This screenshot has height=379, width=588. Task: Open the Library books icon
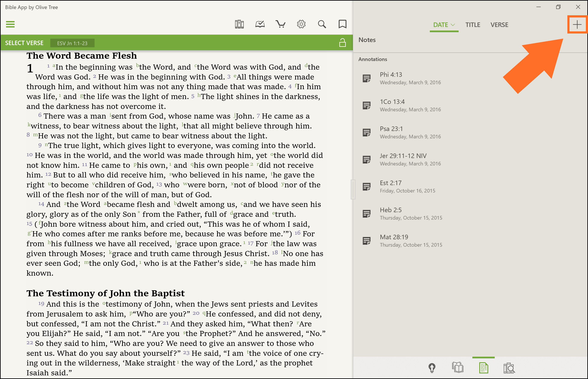(x=239, y=24)
